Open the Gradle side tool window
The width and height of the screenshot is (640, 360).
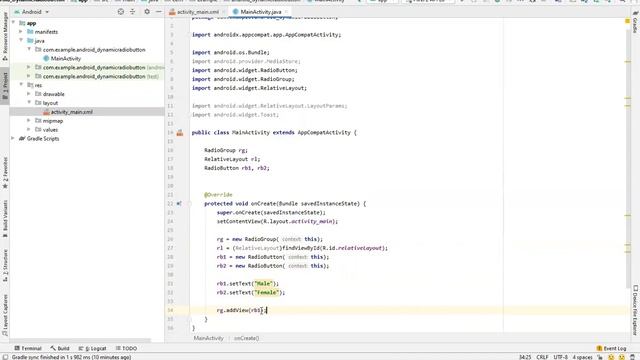tap(635, 23)
